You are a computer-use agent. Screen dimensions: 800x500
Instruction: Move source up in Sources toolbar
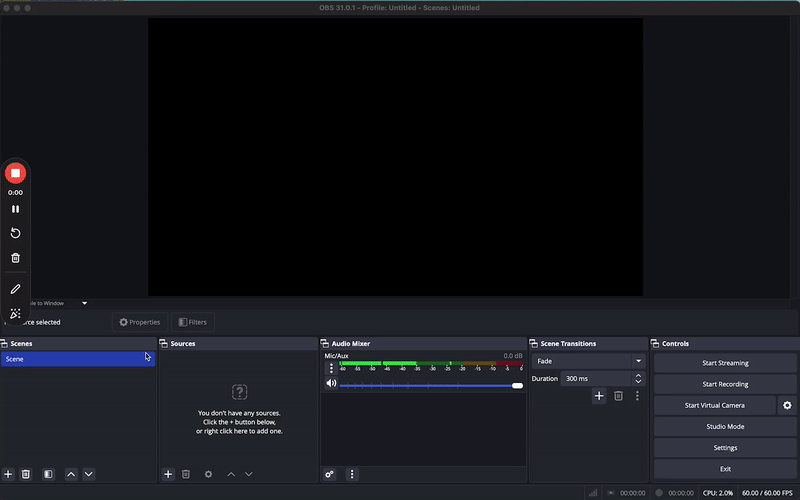coord(231,474)
